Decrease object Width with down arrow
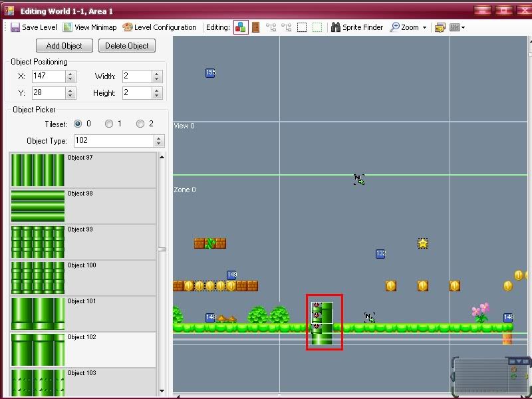This screenshot has height=399, width=532. (156, 79)
